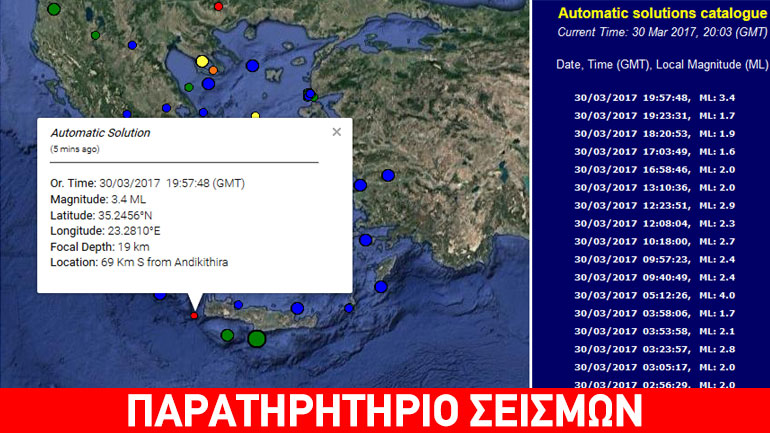Select the smaller green marker south of Crete
The image size is (770, 433).
[227, 335]
